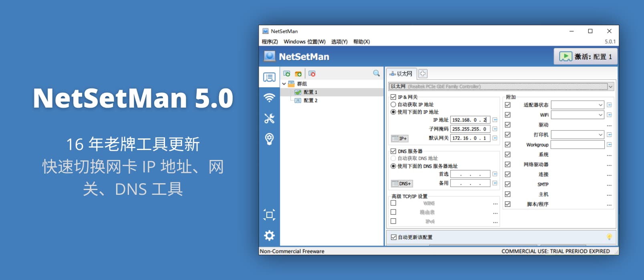This screenshot has height=280, width=644.
Task: Switch to compact mode sidebar icon
Action: click(x=269, y=215)
